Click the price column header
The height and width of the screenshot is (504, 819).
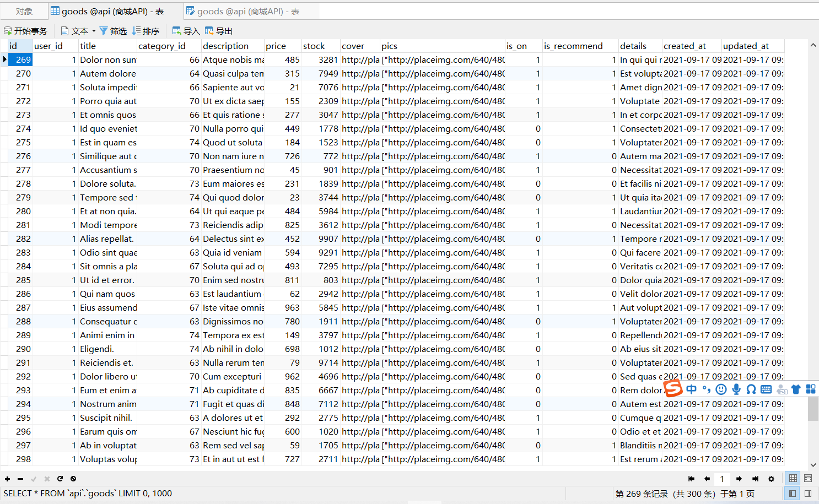283,46
